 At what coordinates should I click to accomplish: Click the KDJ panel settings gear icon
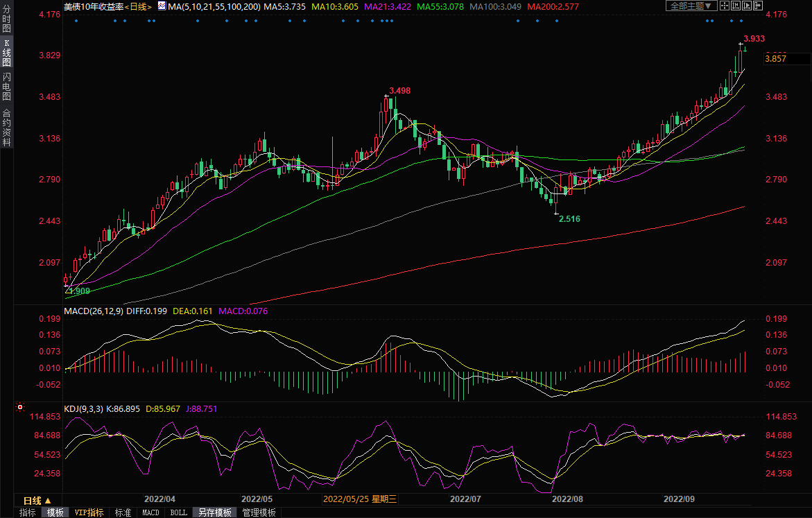point(20,408)
